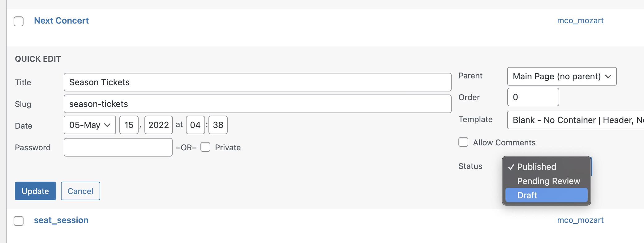Click the Password input box
The height and width of the screenshot is (243, 644).
coord(118,147)
